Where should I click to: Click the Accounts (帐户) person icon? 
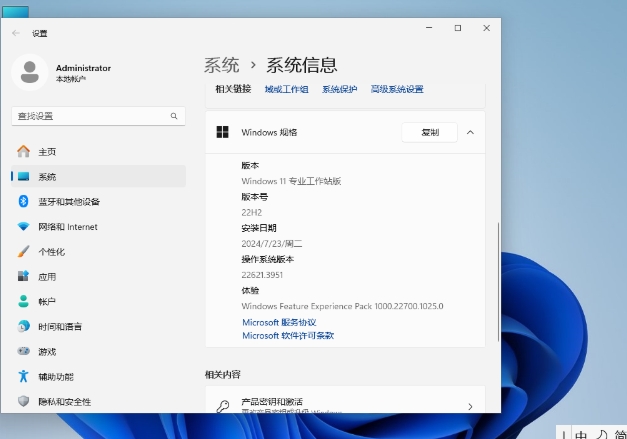[x=23, y=301]
